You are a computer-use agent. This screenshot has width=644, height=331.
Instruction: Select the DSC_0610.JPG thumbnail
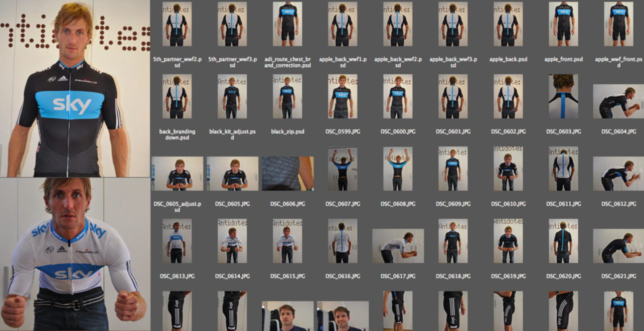click(x=508, y=169)
